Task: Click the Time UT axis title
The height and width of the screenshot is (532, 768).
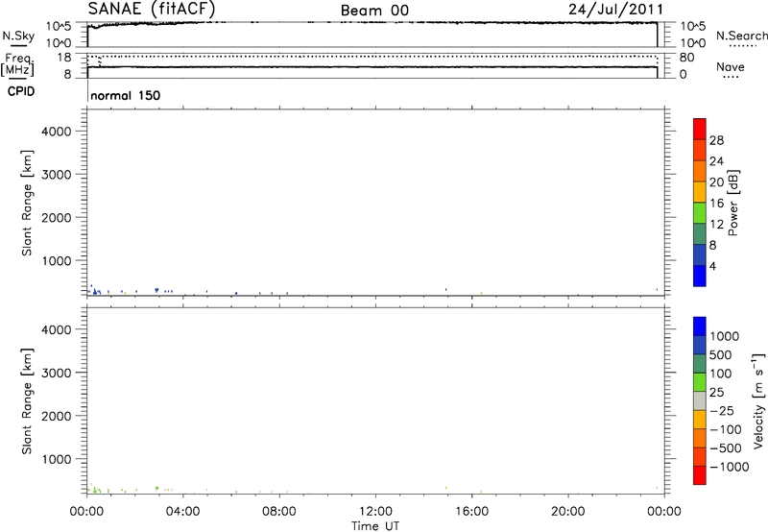Action: (375, 526)
